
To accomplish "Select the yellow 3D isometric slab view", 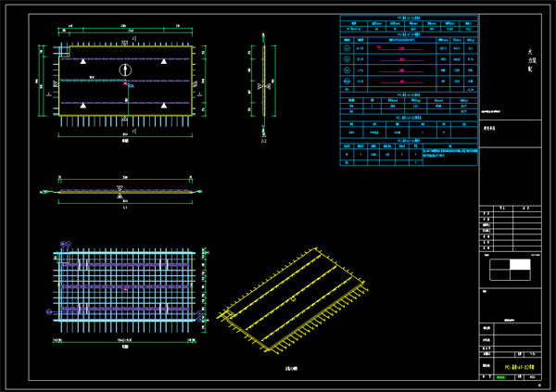I will pos(292,300).
